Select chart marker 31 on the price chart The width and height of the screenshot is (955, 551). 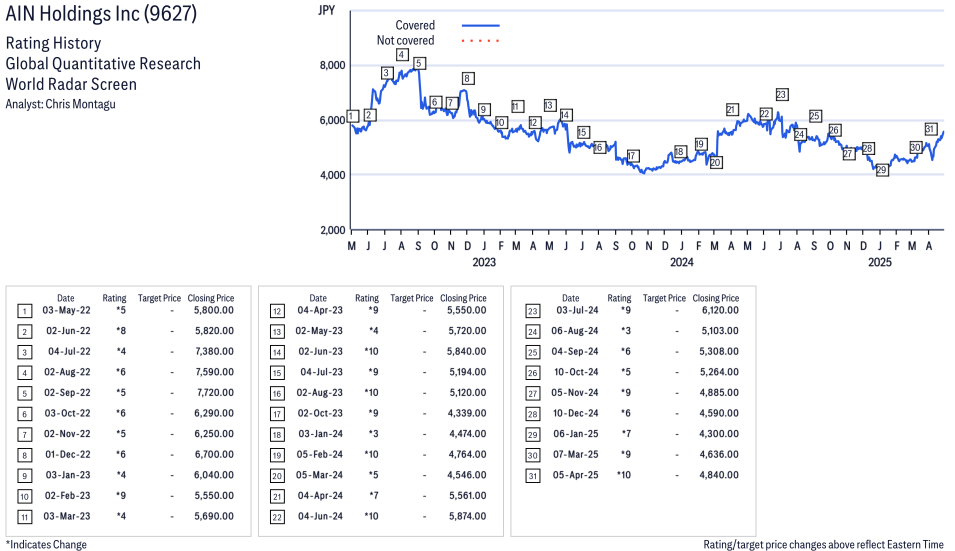point(930,129)
